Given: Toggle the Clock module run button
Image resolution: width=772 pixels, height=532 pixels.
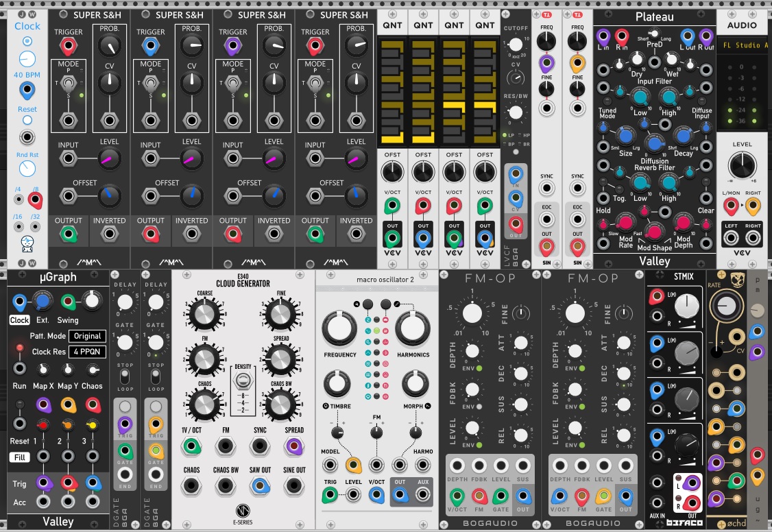Looking at the screenshot, I should point(27,41).
